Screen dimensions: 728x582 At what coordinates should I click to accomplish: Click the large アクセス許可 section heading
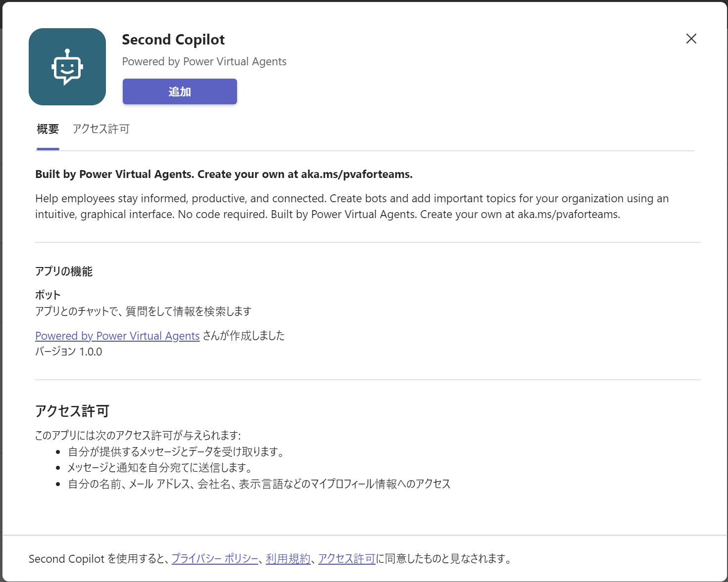tap(72, 411)
